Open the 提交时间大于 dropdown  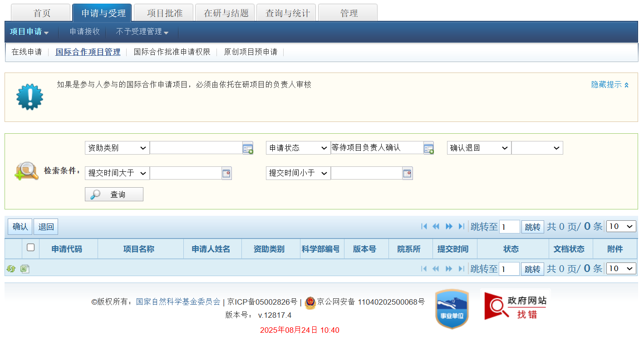[117, 173]
